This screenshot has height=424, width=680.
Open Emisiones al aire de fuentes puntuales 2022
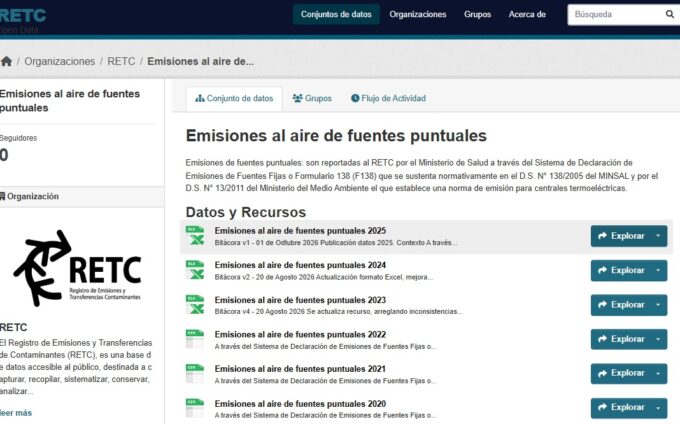300,334
